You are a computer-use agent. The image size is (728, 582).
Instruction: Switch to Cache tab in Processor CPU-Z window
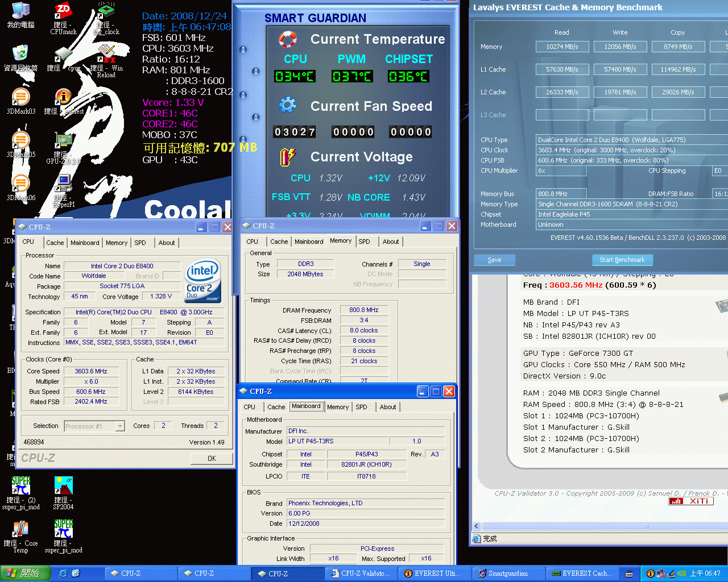(55, 243)
